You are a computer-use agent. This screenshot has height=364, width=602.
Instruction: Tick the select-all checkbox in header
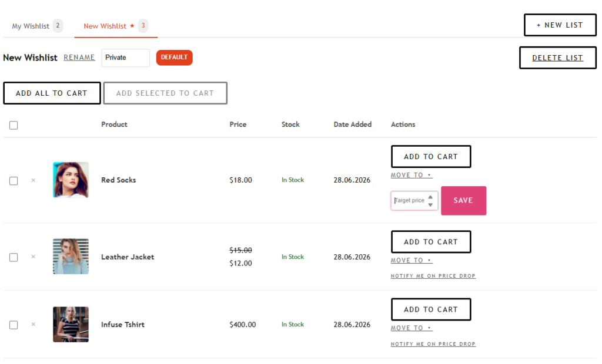pyautogui.click(x=14, y=126)
